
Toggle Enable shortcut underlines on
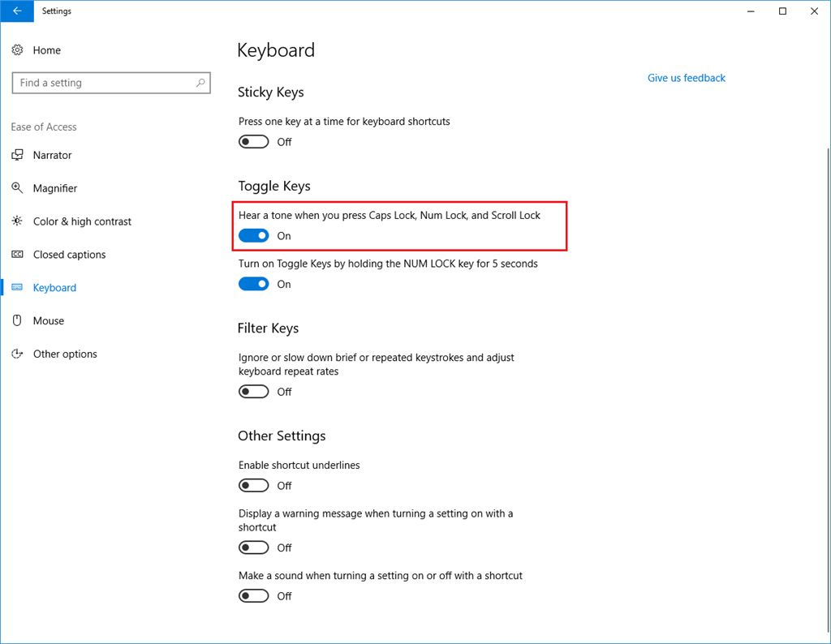(x=253, y=486)
